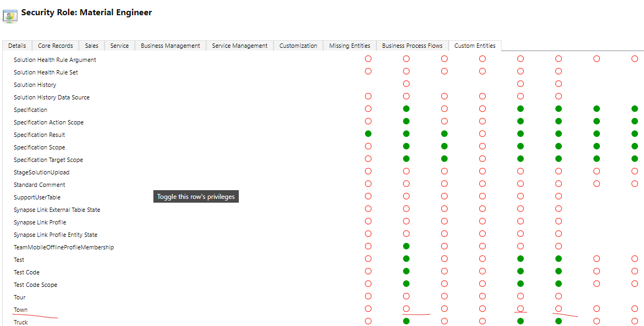Open the Business Process Flows tab
The height and width of the screenshot is (326, 644).
412,46
